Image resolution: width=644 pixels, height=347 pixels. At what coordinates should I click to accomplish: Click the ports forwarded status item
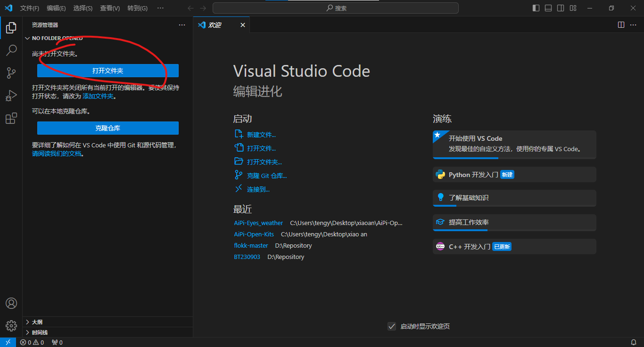click(57, 342)
